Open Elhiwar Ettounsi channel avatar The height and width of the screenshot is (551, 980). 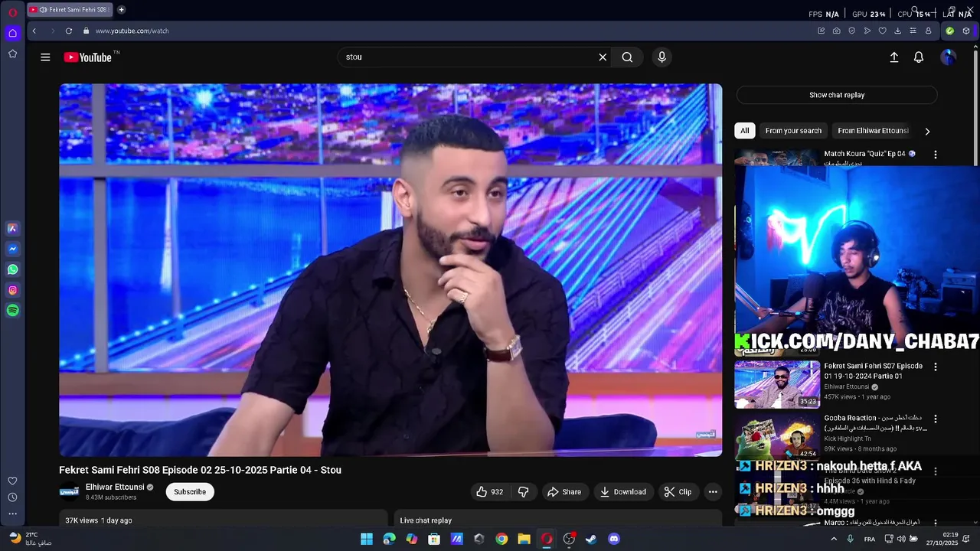tap(70, 491)
